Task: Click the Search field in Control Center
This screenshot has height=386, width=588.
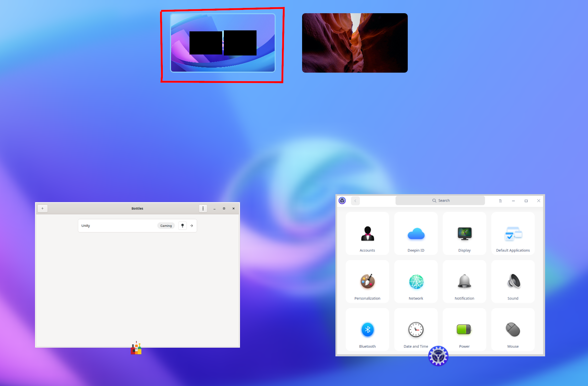Action: click(x=440, y=200)
